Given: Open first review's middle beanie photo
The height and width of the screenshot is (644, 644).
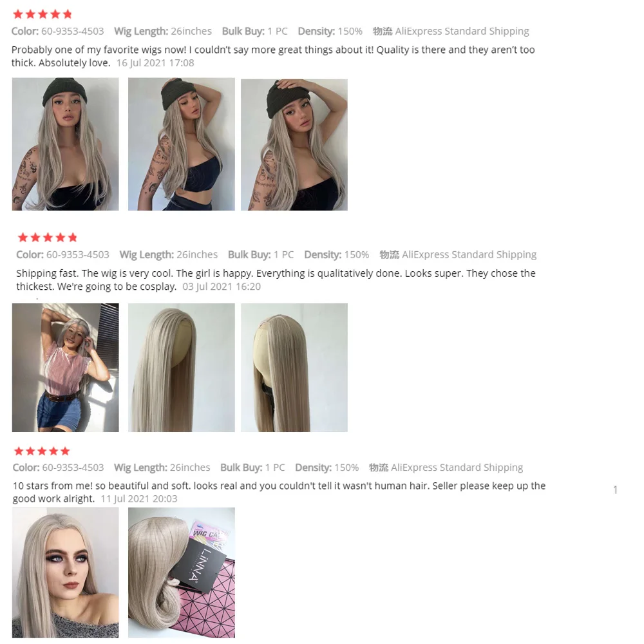Looking at the screenshot, I should [x=182, y=144].
